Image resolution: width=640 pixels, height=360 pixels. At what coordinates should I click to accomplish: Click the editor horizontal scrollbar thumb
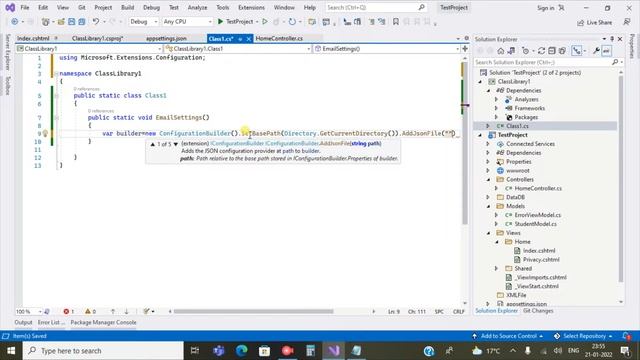point(253,311)
